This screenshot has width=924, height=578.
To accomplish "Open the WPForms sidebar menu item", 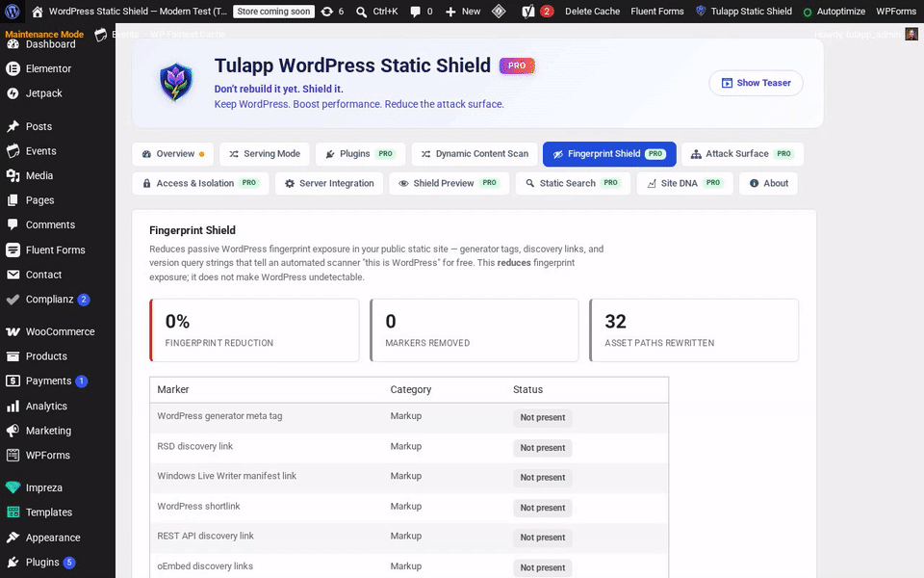I will [58, 456].
